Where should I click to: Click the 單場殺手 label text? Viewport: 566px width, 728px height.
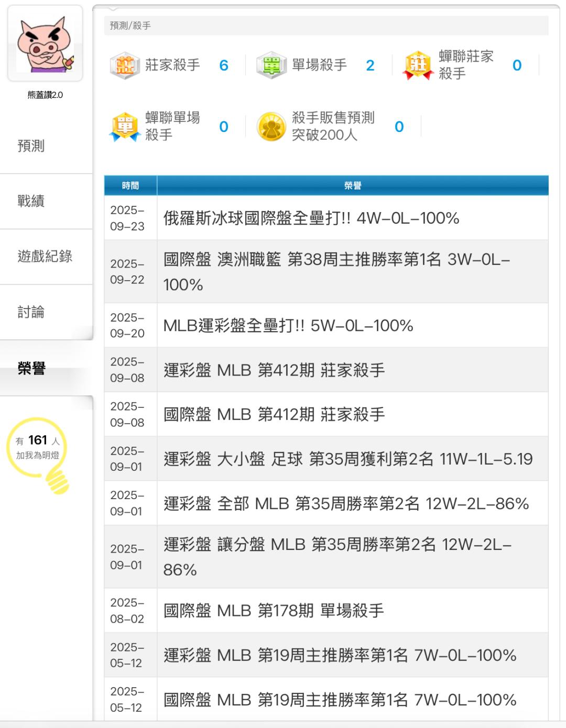319,65
